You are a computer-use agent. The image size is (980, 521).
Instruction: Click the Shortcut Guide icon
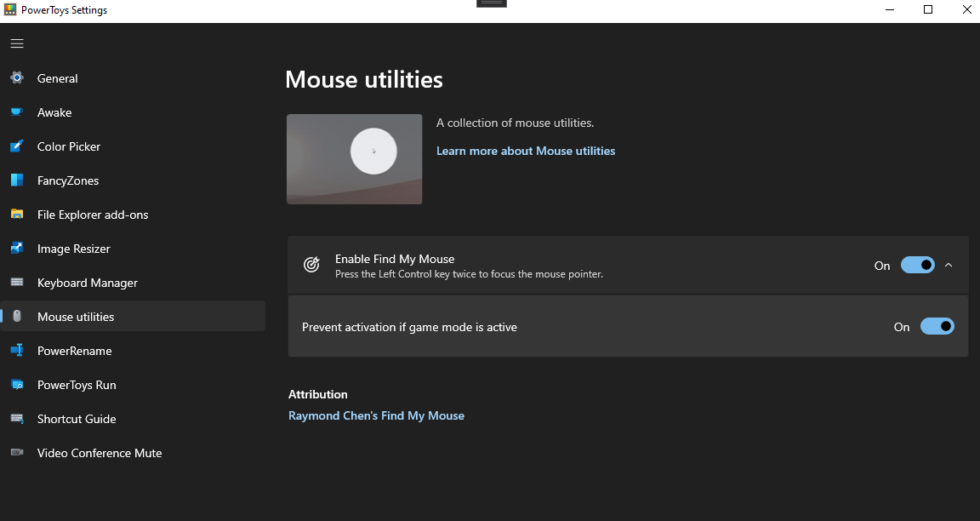[17, 419]
